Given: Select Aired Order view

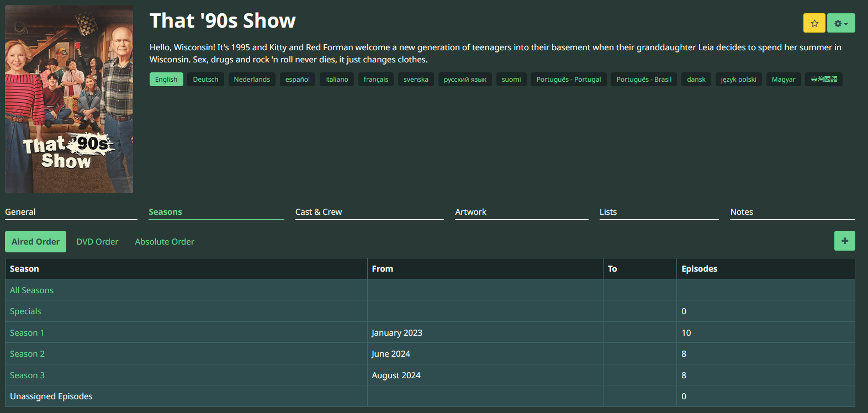Looking at the screenshot, I should 35,242.
